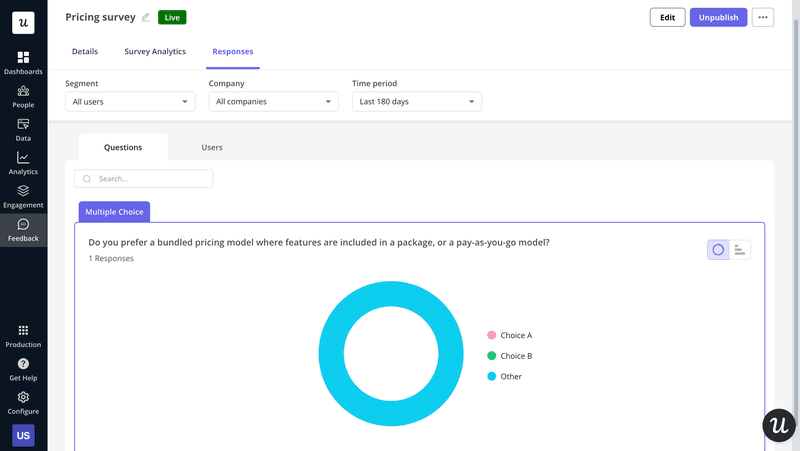This screenshot has height=451, width=800.
Task: Switch to donut chart view
Action: (718, 250)
